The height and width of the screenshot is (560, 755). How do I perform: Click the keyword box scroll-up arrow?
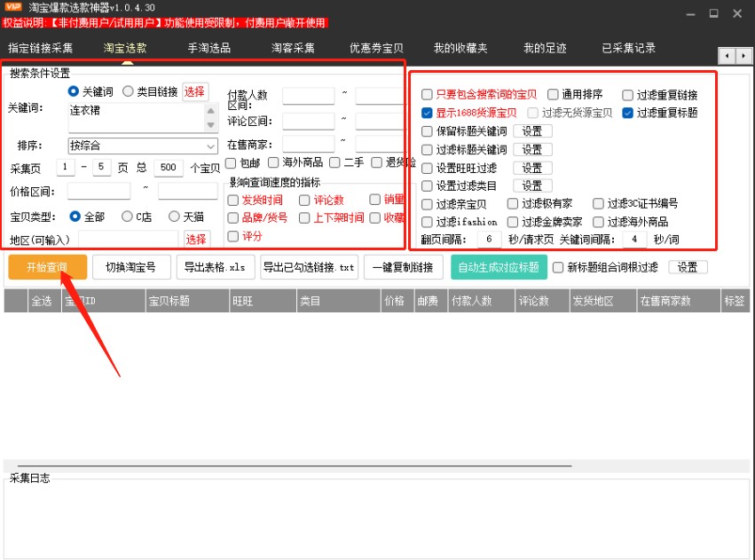coord(210,111)
